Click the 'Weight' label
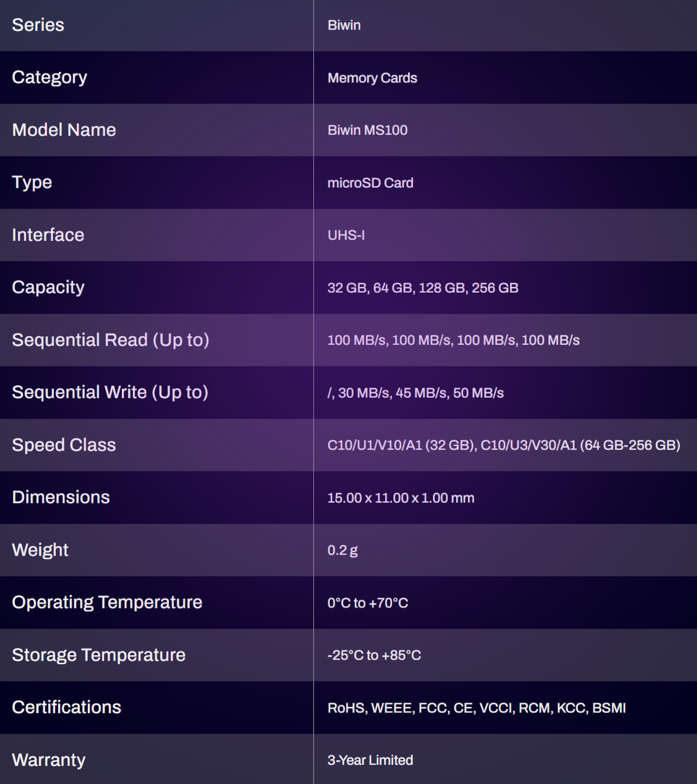697x784 pixels. (x=40, y=551)
